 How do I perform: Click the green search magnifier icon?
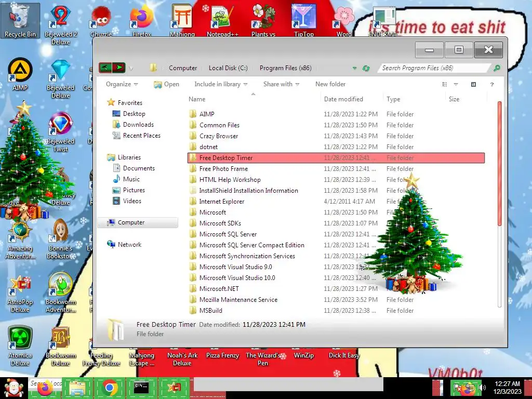click(497, 68)
